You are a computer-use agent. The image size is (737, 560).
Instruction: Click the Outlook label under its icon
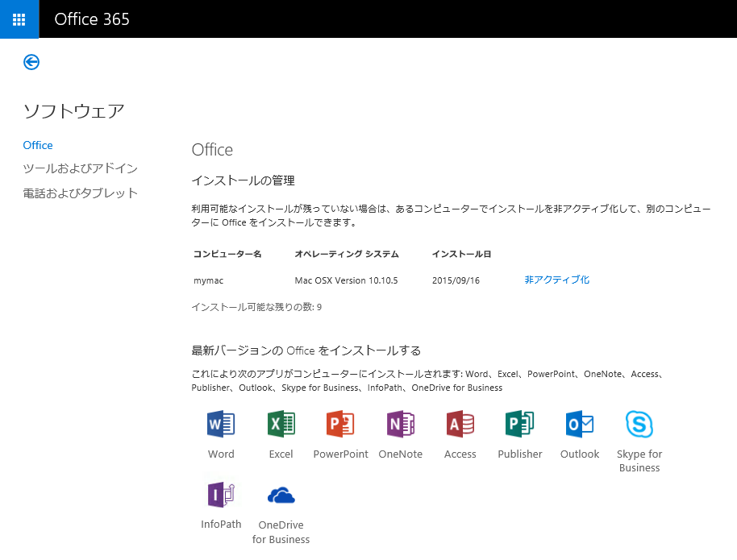coord(580,454)
